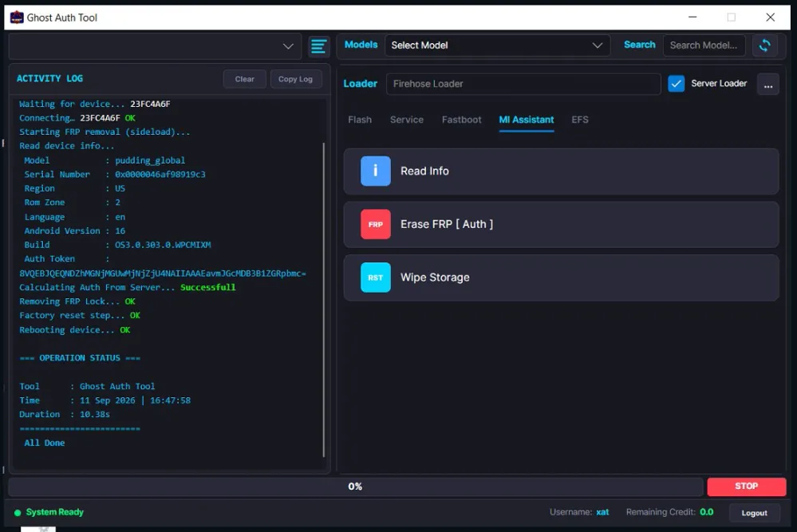Switch to the Fastboot tab
This screenshot has height=532, width=797.
coord(462,120)
